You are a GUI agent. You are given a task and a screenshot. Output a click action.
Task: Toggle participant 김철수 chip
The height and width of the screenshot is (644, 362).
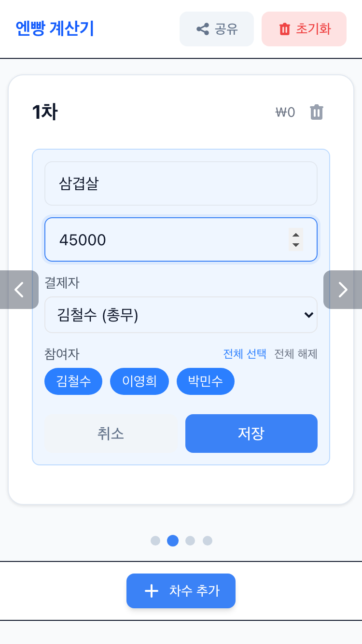[x=73, y=381]
